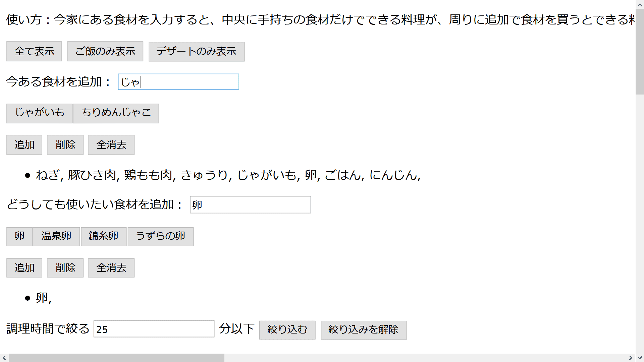644x362 pixels.
Task: Pick the じゃがいも suggestion
Action: (39, 113)
